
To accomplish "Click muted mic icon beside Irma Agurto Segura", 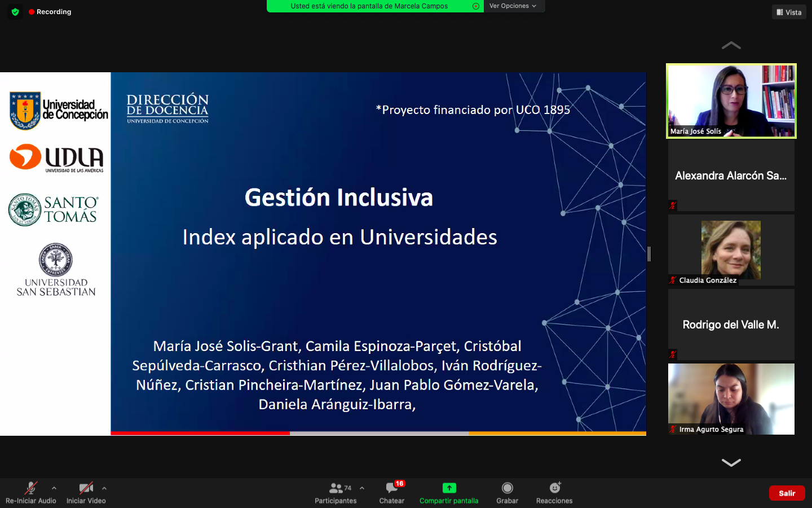I will [x=673, y=429].
